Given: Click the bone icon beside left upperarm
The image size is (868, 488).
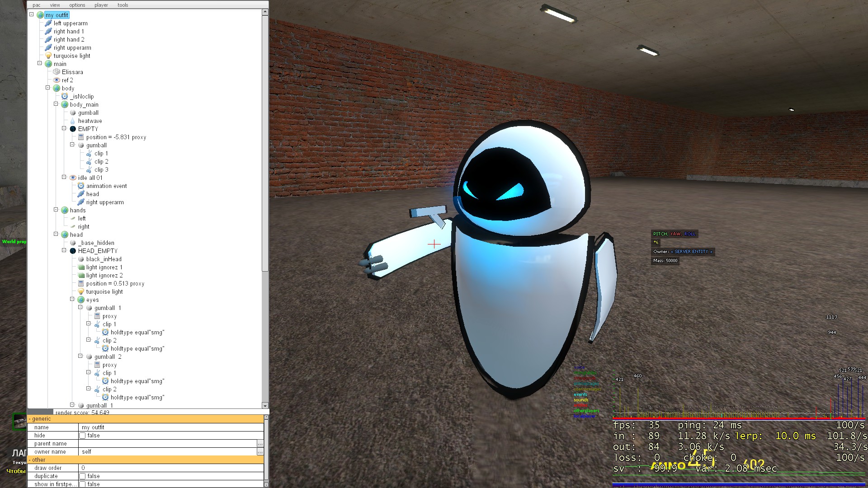Looking at the screenshot, I should (48, 23).
